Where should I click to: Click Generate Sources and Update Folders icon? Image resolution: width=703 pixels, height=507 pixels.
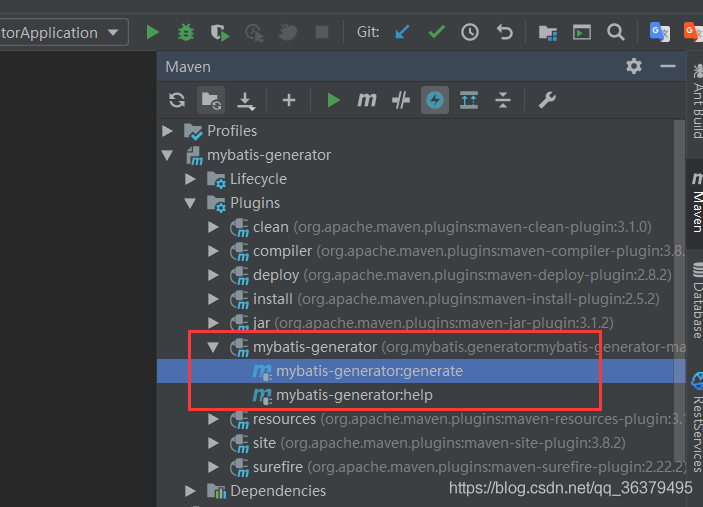[x=211, y=100]
